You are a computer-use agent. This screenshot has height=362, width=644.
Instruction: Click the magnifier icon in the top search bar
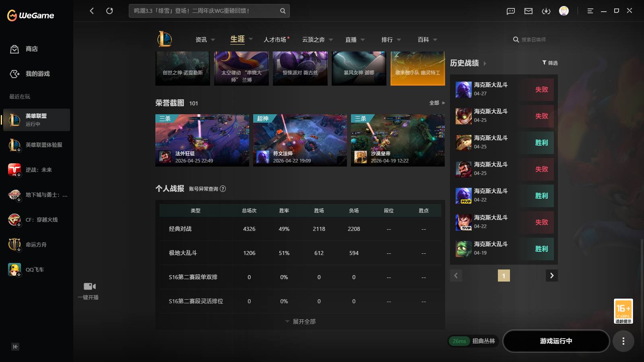pos(283,11)
